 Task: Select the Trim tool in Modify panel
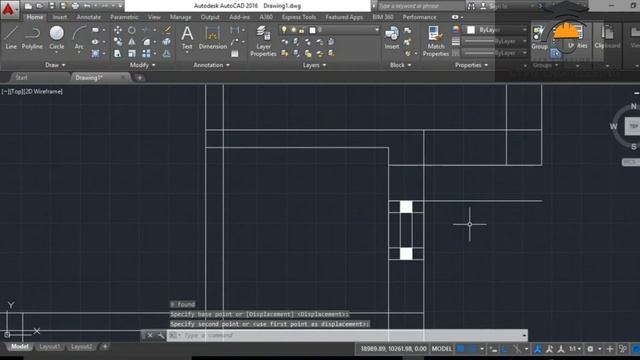[x=146, y=30]
